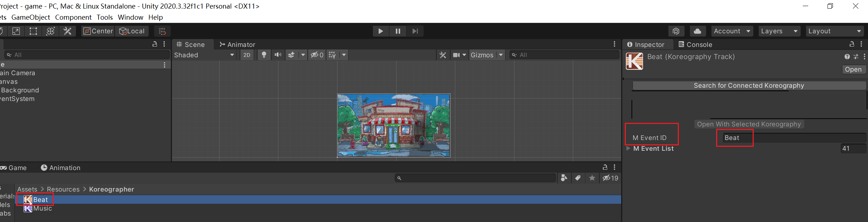The image size is (868, 222).
Task: Switch to the Console tab
Action: point(695,44)
